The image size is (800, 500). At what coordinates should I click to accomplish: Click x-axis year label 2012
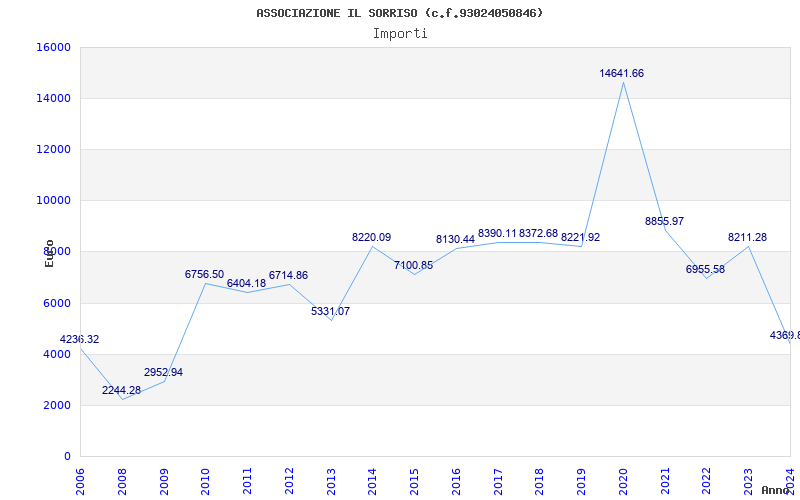point(289,482)
